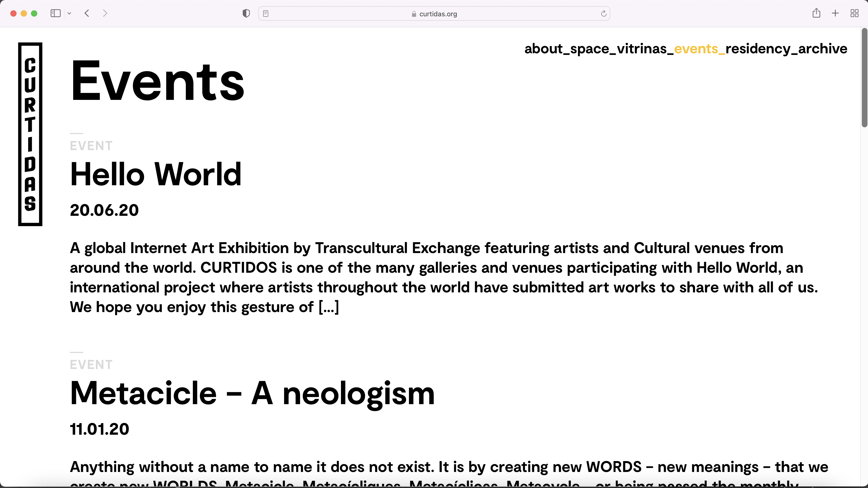Screen dimensions: 868x488
Task: Open the Share sheet icon
Action: tap(816, 13)
